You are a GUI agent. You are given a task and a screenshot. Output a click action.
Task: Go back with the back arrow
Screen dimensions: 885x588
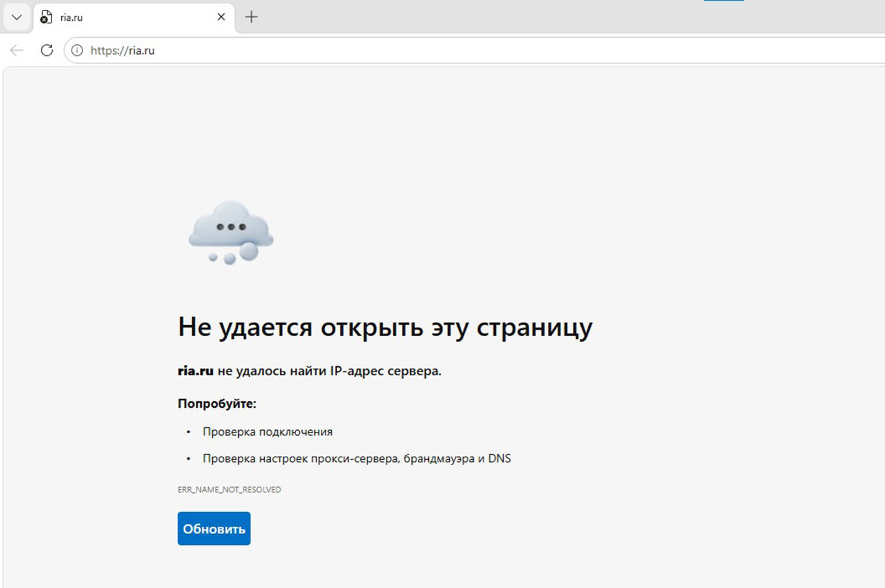(17, 50)
